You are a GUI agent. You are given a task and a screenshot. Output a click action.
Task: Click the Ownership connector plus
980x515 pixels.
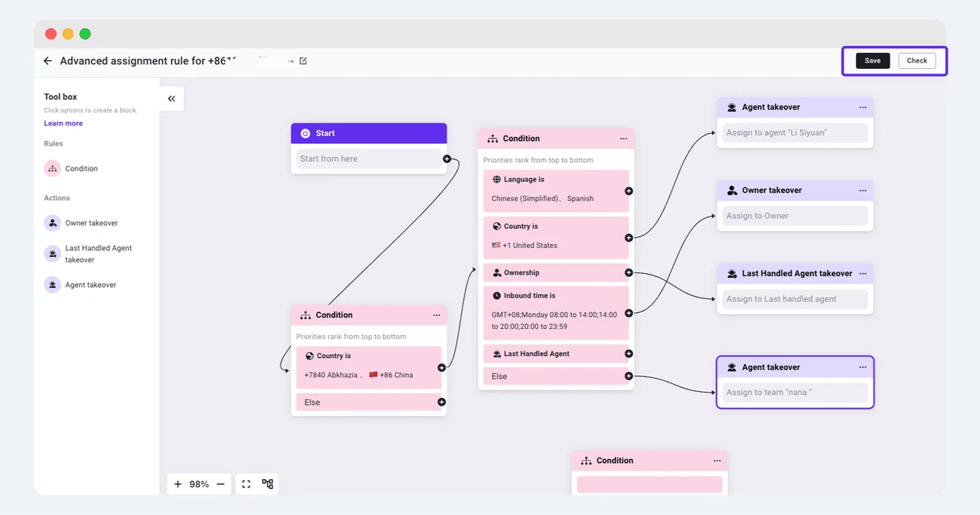coord(629,272)
